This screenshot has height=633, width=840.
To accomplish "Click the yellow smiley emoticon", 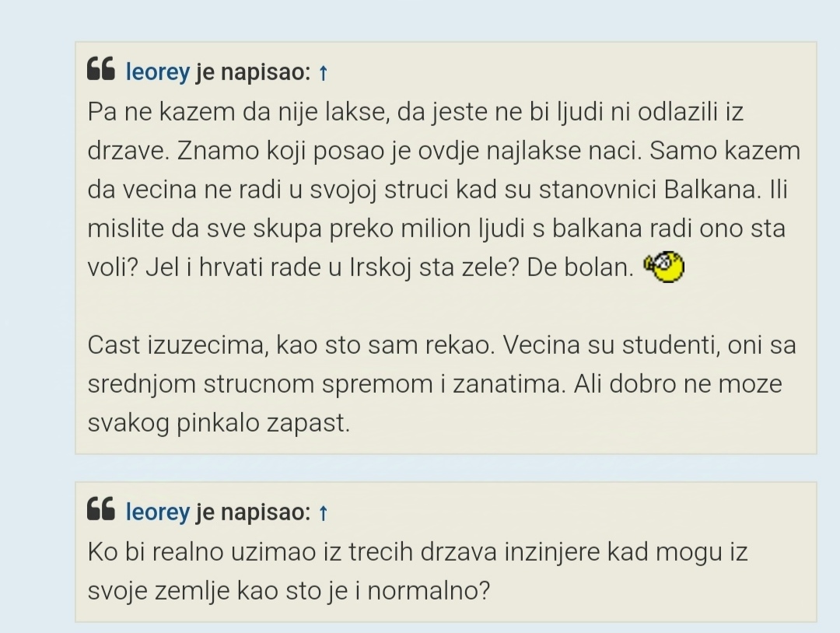I will [664, 267].
